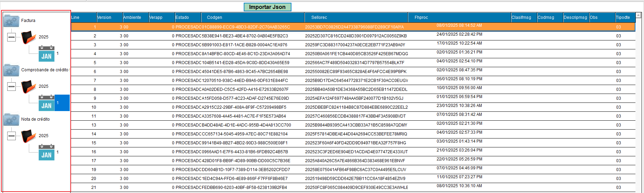Select the 2025 folder icon under Comprobande de crédito
Image resolution: width=644 pixels, height=193 pixels.
click(x=29, y=86)
